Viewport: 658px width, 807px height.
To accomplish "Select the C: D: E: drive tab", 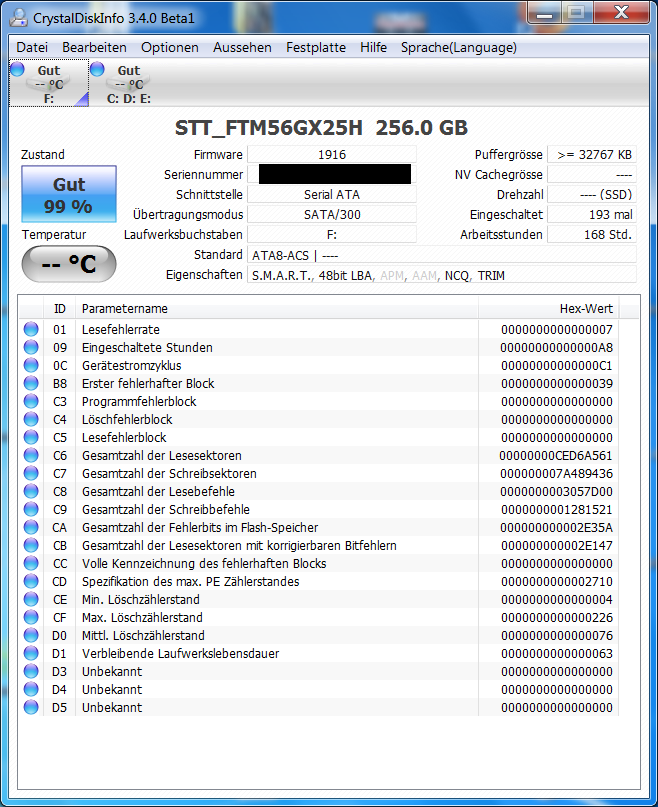I will [x=129, y=83].
